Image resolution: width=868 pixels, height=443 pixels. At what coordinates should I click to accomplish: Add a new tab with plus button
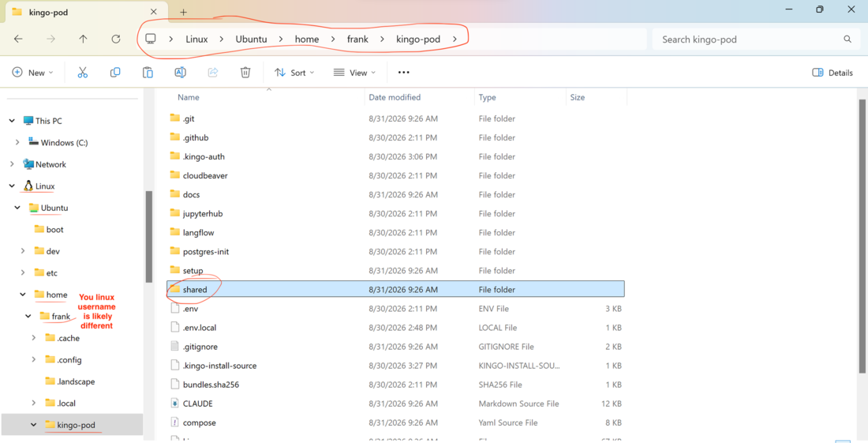184,12
